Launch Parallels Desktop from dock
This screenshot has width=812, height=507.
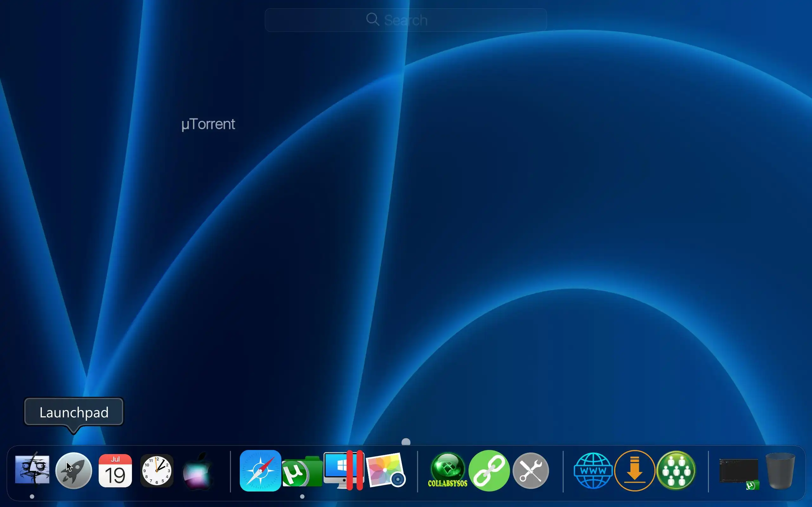(344, 470)
